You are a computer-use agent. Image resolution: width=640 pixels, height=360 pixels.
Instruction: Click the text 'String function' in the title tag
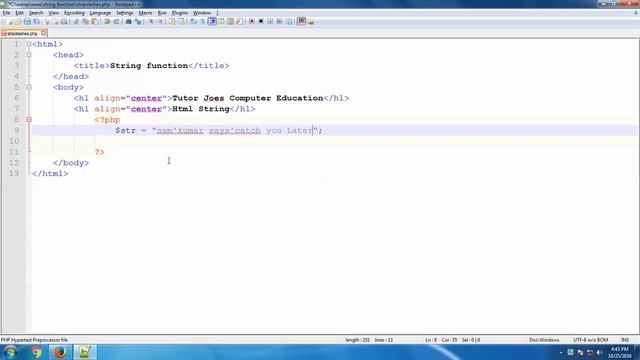pyautogui.click(x=149, y=65)
